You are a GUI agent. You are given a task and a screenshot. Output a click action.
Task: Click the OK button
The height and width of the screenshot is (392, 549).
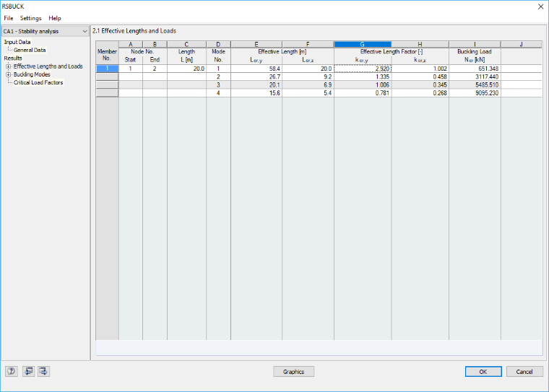(x=483, y=371)
